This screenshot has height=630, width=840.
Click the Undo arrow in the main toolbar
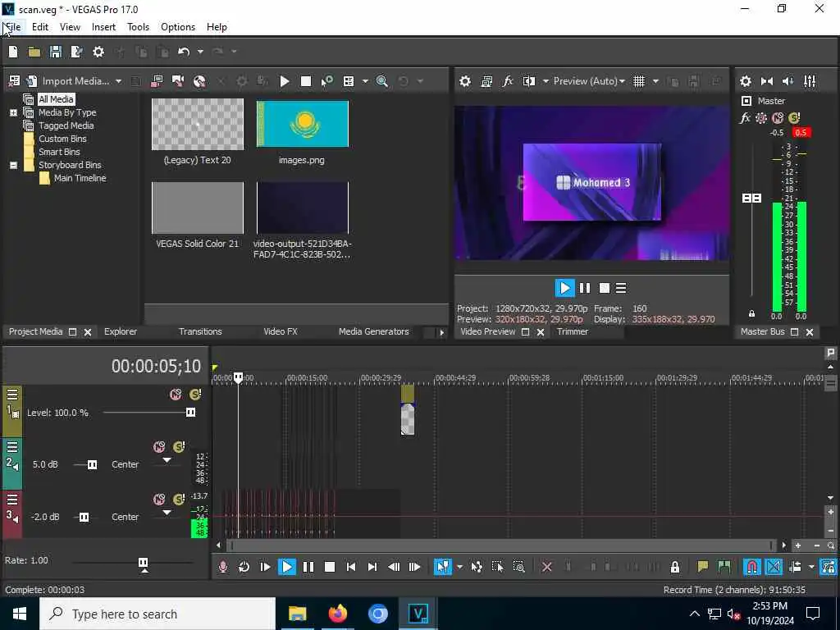[184, 52]
